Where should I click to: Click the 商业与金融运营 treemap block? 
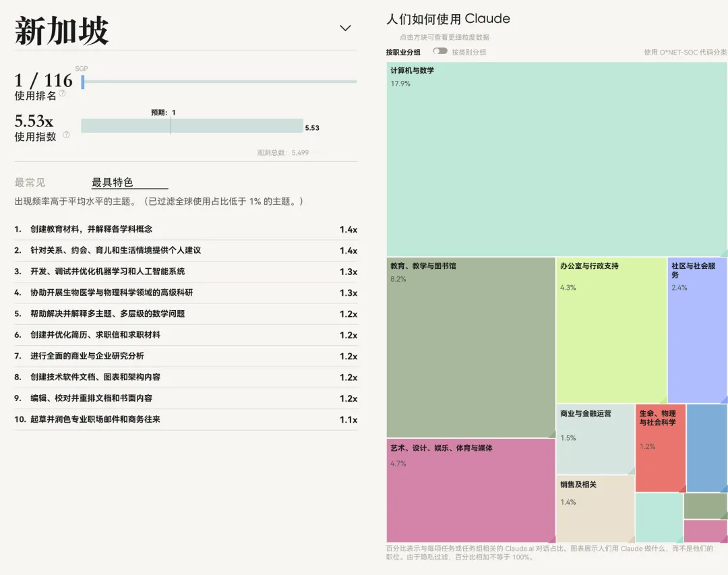point(596,439)
